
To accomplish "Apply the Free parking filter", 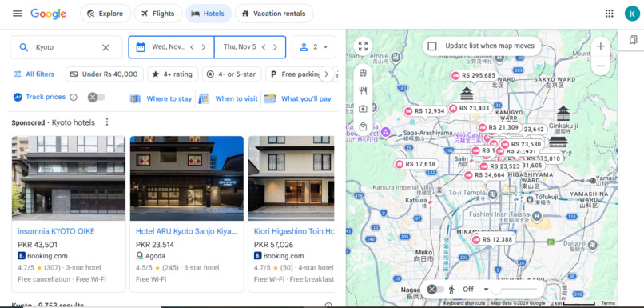I will [x=294, y=74].
